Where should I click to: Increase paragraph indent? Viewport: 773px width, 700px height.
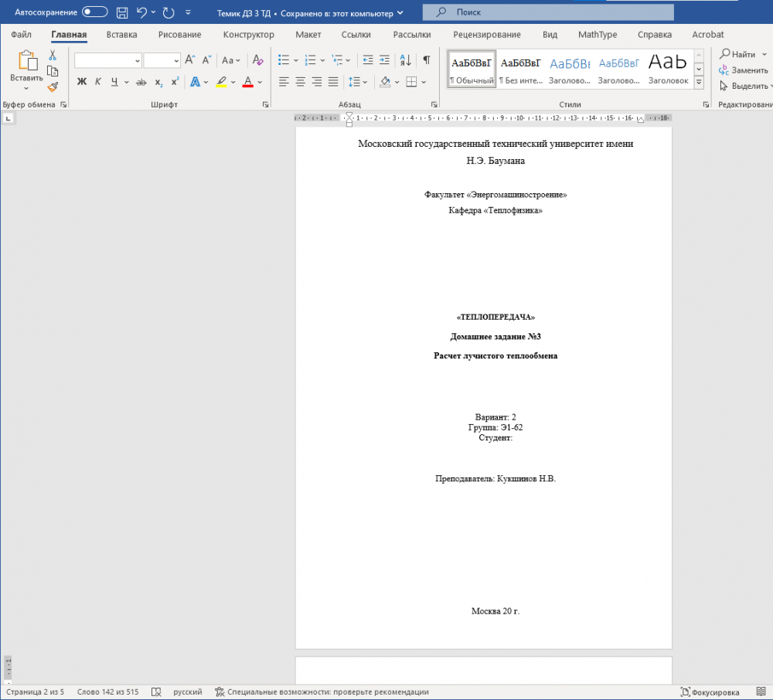[x=384, y=60]
